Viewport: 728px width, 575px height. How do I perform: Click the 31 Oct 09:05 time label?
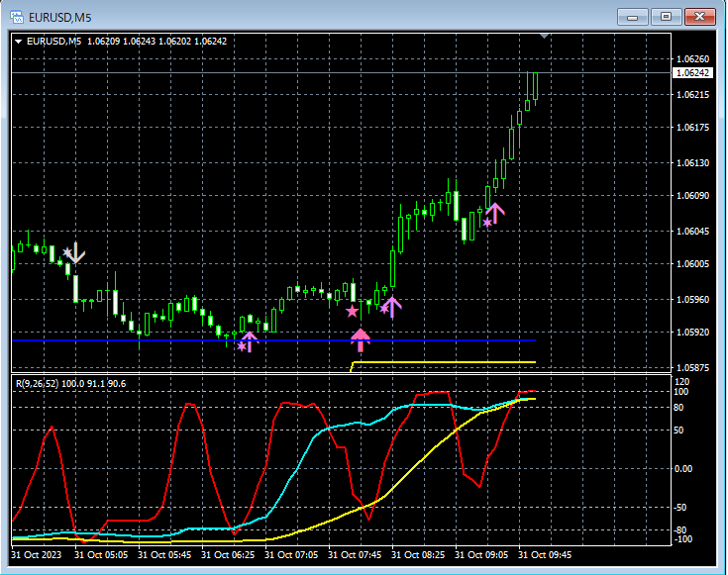pyautogui.click(x=481, y=555)
